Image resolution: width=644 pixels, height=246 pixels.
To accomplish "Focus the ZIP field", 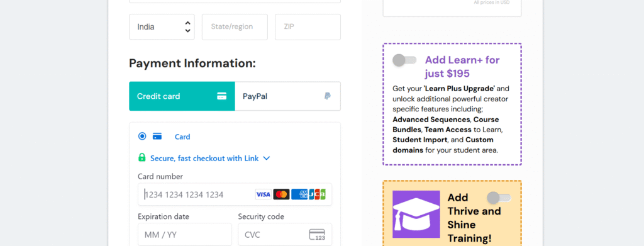I will [x=308, y=26].
